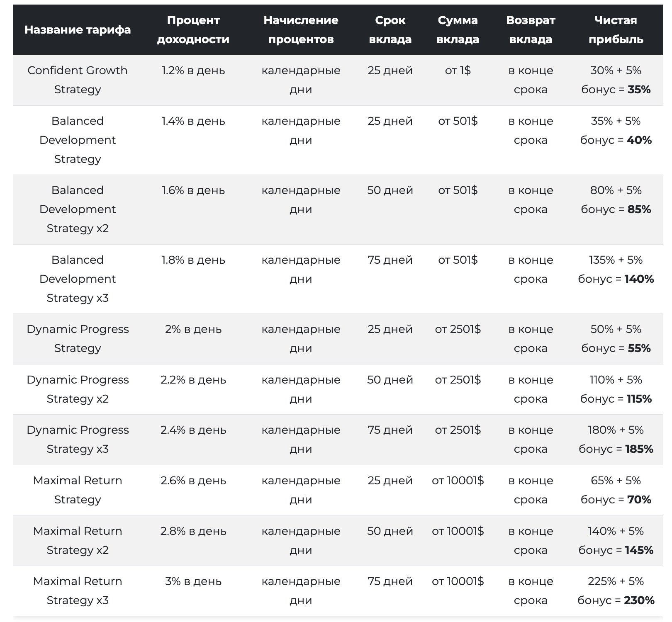Select the 'Возврат вклада' header

coord(531,30)
